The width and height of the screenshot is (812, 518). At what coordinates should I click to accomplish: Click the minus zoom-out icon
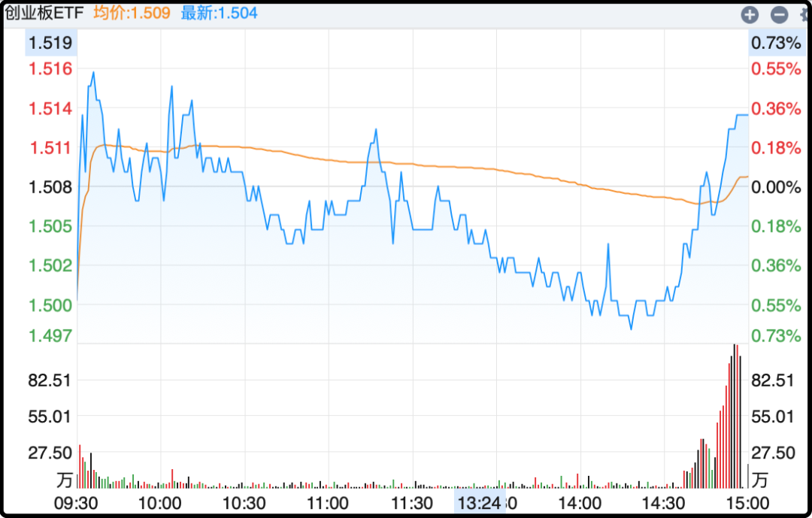[x=779, y=14]
